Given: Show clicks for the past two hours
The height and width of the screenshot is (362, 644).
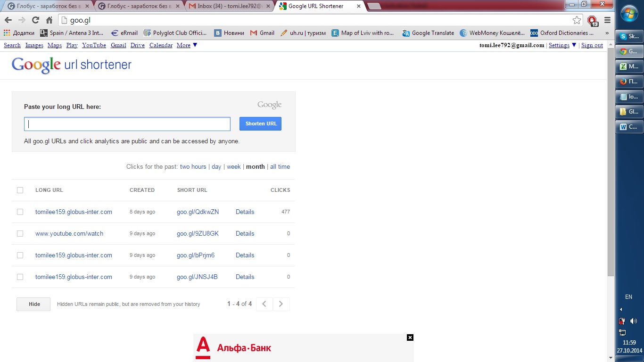Looking at the screenshot, I should click(x=193, y=166).
